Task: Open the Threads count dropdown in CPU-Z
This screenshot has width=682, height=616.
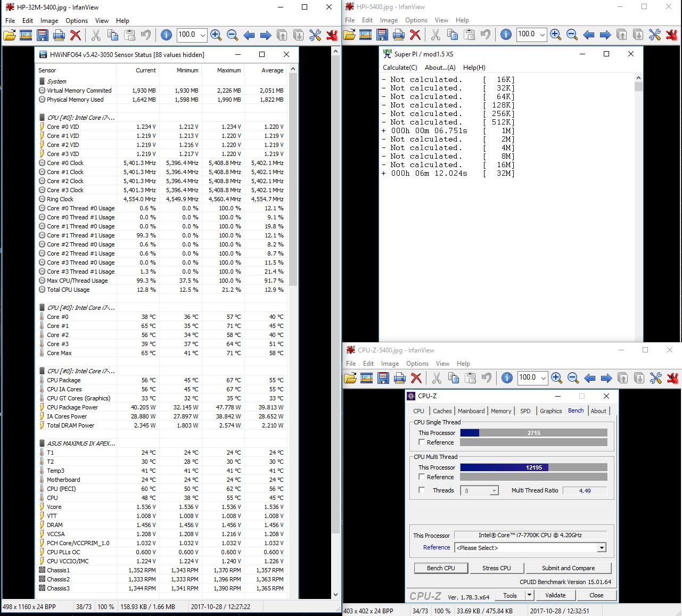Action: click(494, 491)
